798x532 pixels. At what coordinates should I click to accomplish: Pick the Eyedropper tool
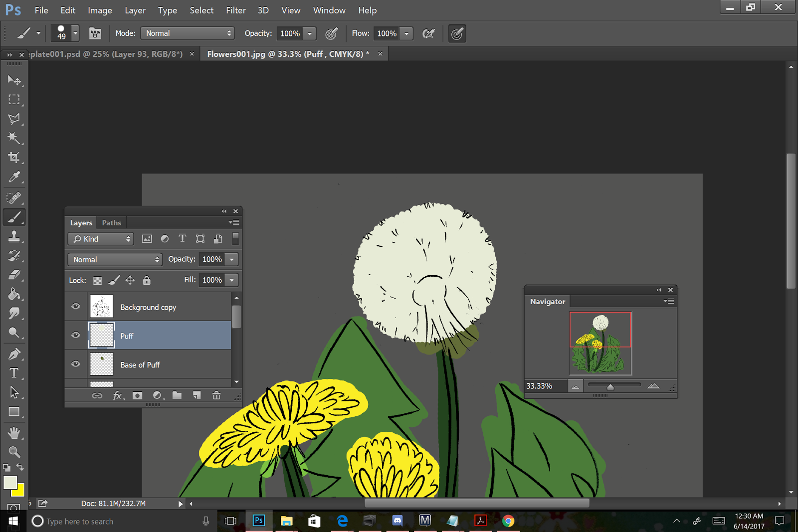[14, 177]
